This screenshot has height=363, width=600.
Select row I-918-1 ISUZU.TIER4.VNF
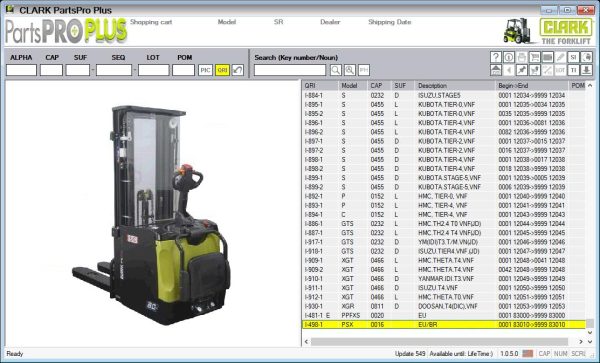[x=444, y=251]
